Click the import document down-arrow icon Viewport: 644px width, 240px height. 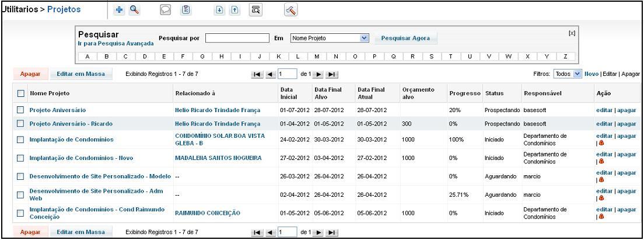[x=219, y=11]
